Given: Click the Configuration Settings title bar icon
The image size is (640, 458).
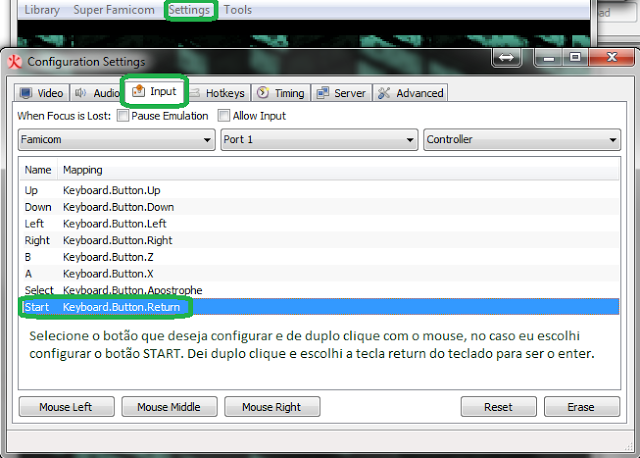Looking at the screenshot, I should tap(15, 62).
